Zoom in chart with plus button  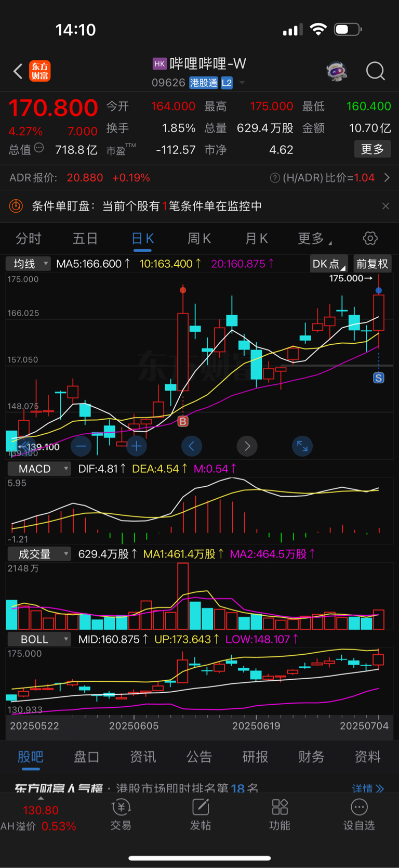[x=136, y=446]
